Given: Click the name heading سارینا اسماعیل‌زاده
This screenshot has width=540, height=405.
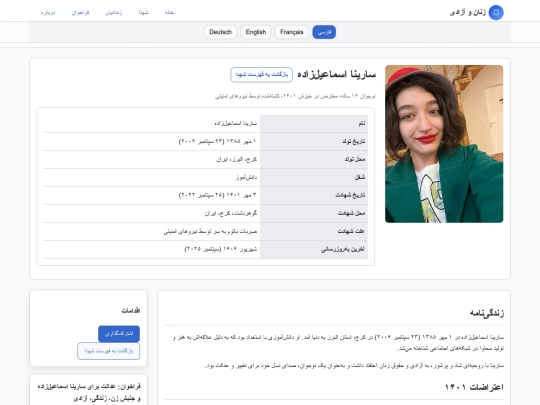Looking at the screenshot, I should [336, 74].
